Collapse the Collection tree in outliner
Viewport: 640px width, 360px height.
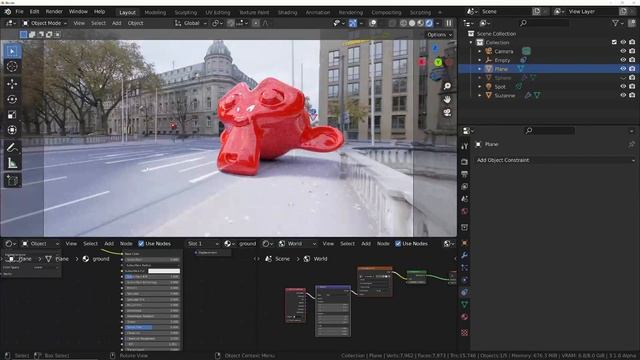tap(471, 42)
